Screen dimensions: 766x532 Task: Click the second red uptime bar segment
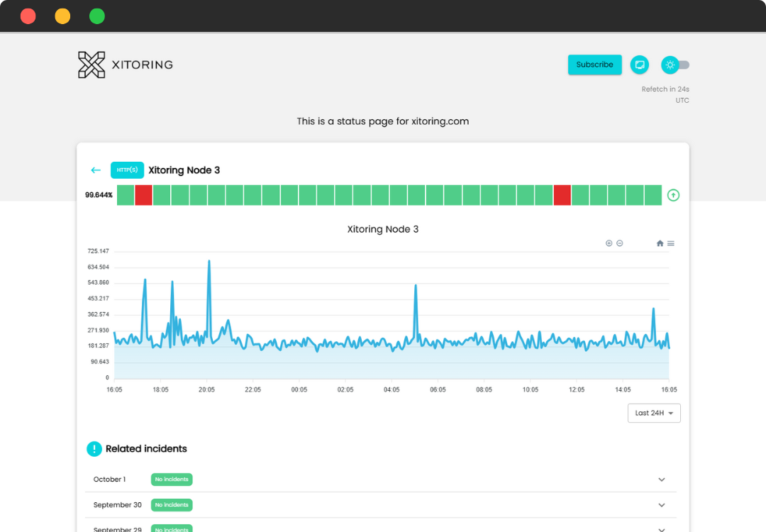tap(562, 195)
